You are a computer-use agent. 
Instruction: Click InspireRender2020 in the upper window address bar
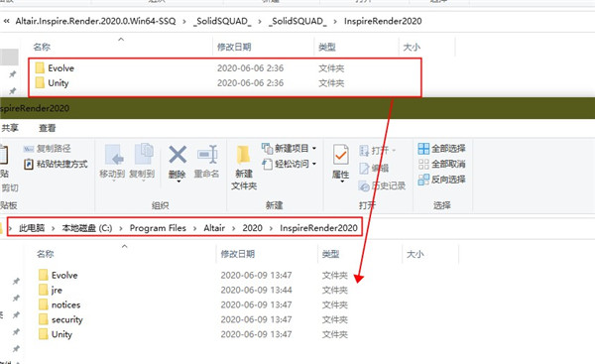click(383, 21)
